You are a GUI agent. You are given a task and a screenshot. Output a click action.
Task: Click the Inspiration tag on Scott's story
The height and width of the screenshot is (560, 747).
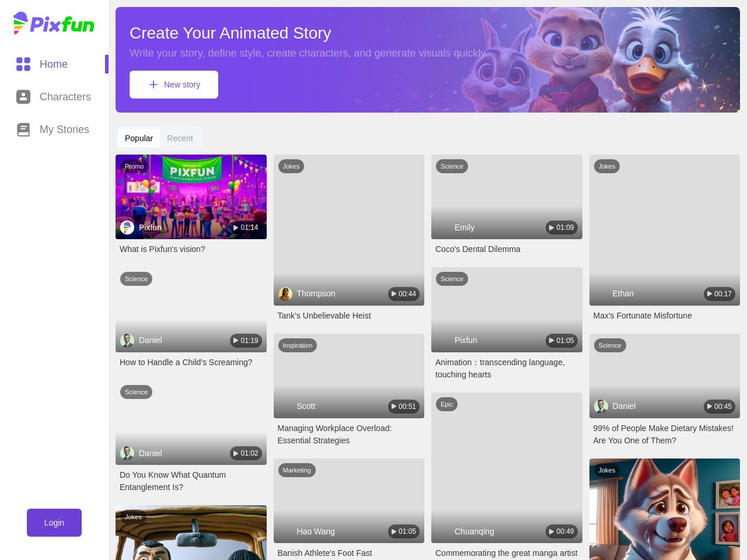click(x=298, y=345)
